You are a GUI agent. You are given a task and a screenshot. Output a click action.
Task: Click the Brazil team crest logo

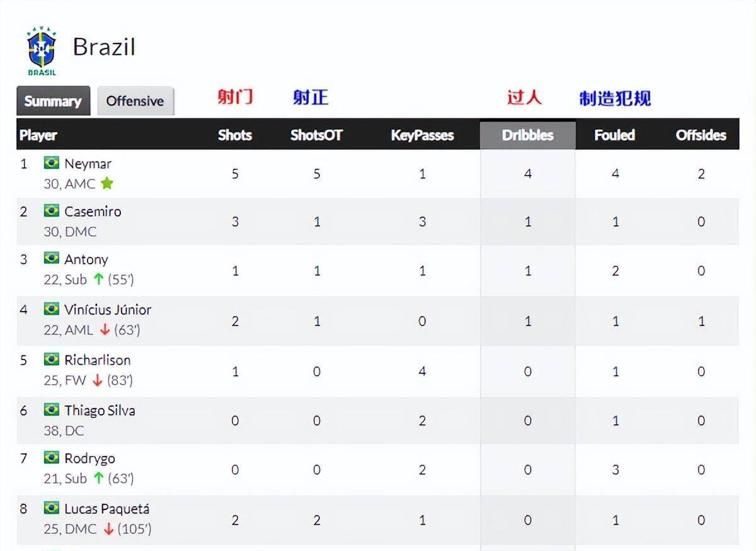point(42,50)
